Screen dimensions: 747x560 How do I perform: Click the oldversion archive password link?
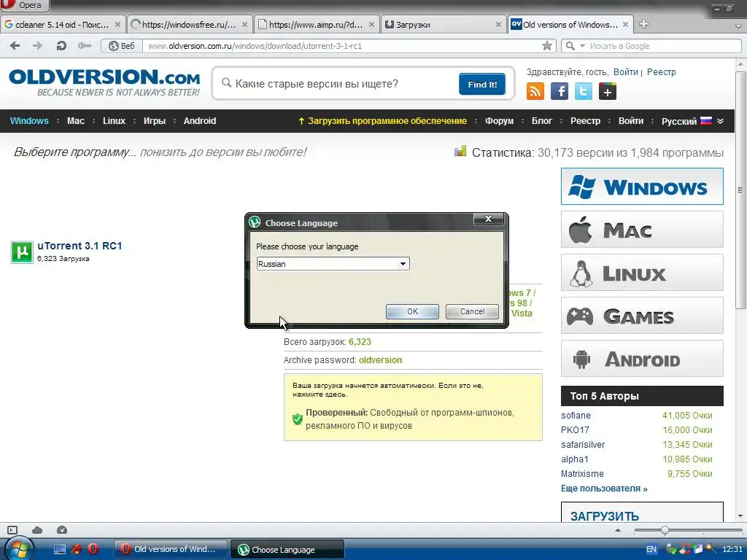[x=380, y=360]
